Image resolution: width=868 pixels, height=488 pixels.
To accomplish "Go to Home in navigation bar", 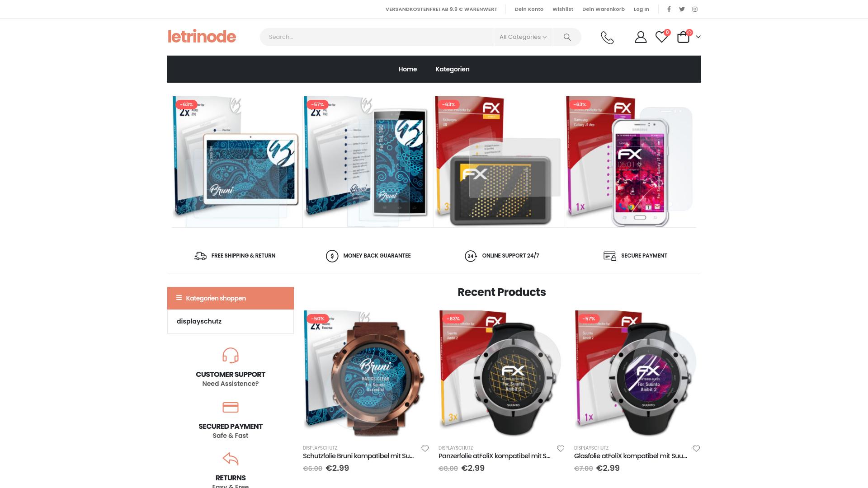I will 407,69.
